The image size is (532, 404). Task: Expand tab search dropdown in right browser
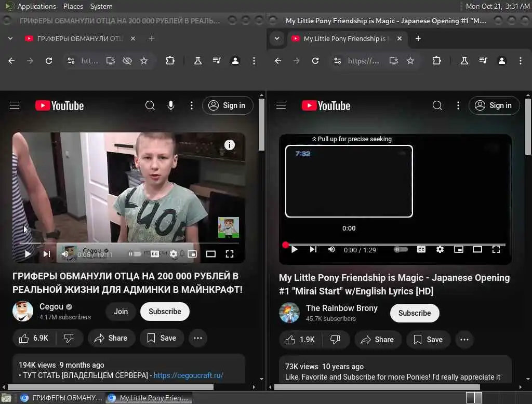(x=277, y=38)
